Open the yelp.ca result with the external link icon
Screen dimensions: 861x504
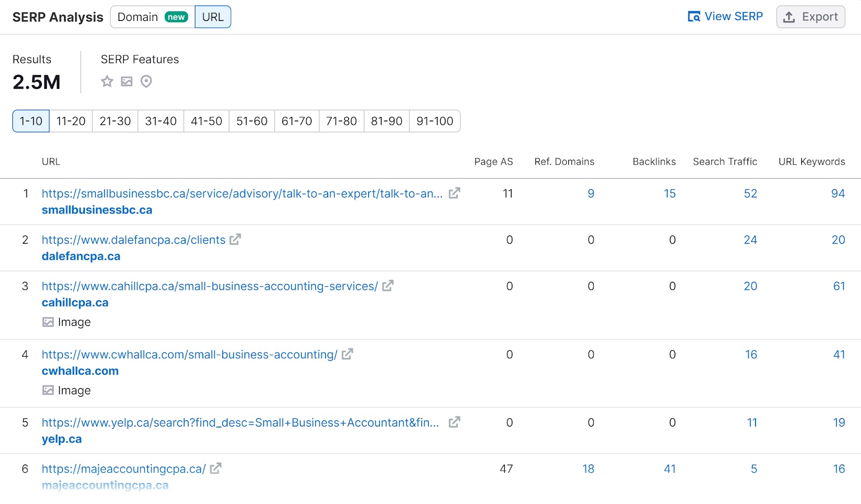click(x=454, y=423)
